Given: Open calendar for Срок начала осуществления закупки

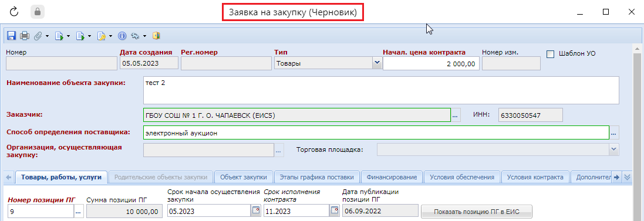Looking at the screenshot, I should [256, 211].
